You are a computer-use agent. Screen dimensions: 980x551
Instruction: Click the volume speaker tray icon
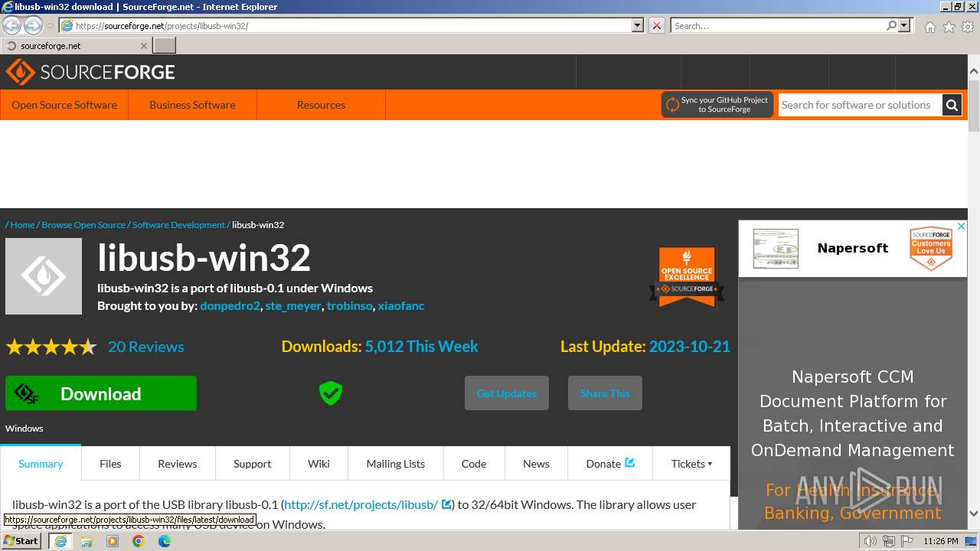point(871,541)
